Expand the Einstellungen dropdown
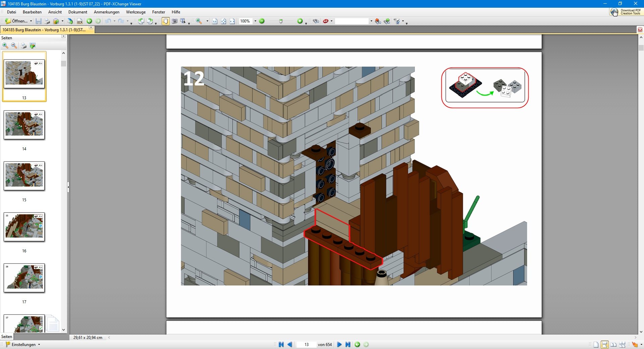 coord(39,345)
